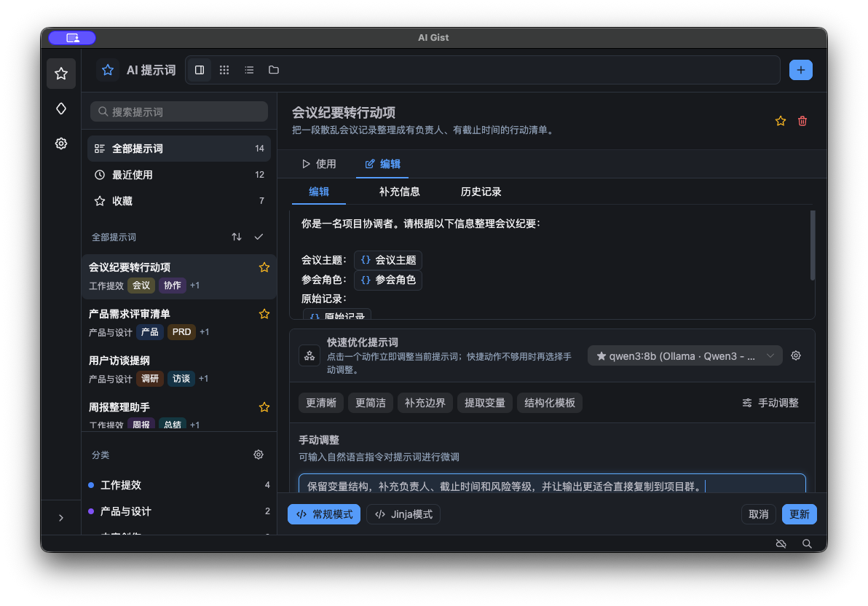Apply the 补充边界 quick action
Screen dimensions: 868x606
(x=425, y=403)
